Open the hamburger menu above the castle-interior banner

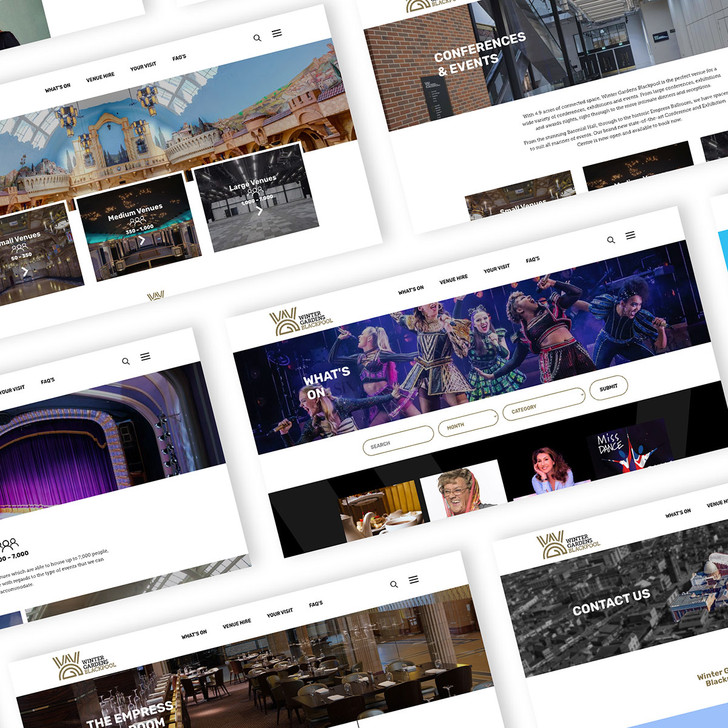(277, 33)
